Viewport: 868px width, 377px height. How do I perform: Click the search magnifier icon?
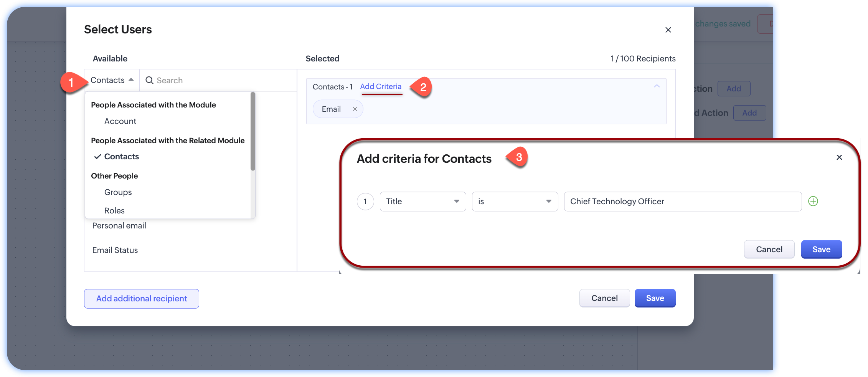(x=149, y=80)
